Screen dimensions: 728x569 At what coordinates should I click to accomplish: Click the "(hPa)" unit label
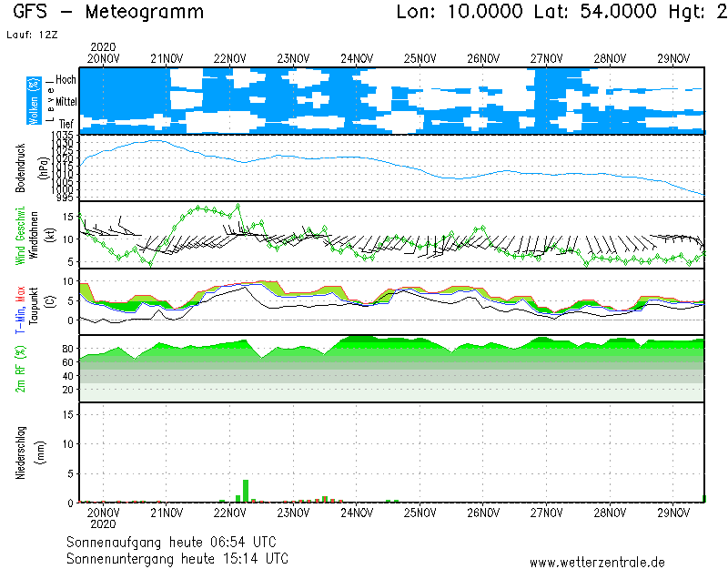44,168
